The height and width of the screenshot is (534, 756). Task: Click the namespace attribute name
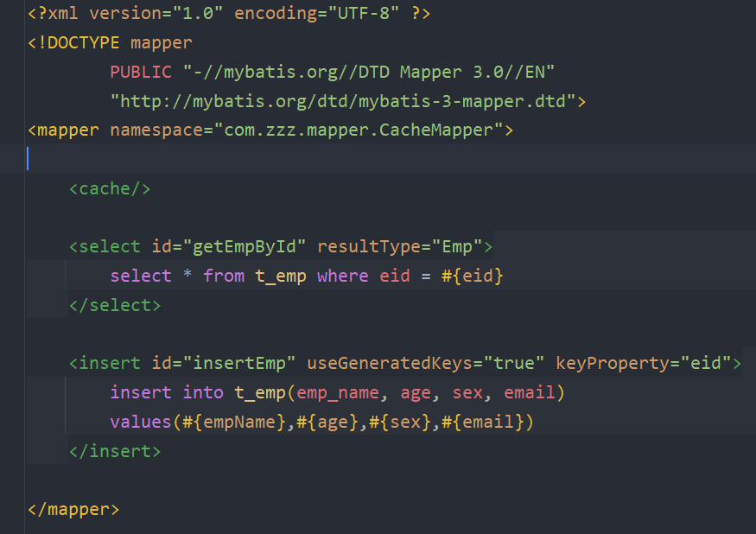[x=156, y=130]
